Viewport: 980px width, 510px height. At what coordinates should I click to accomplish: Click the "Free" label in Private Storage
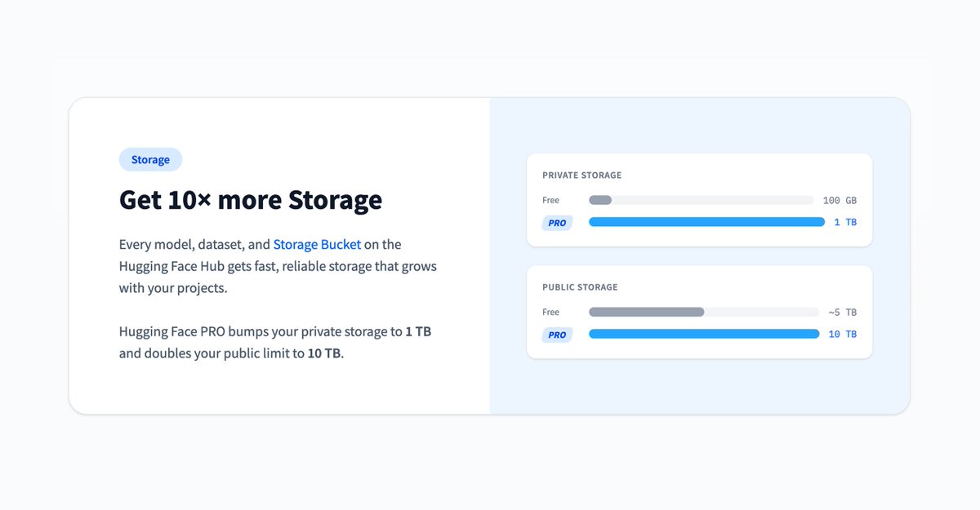pyautogui.click(x=551, y=201)
